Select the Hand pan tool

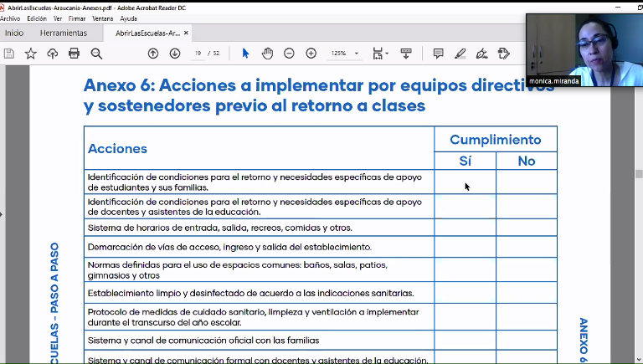click(x=267, y=54)
